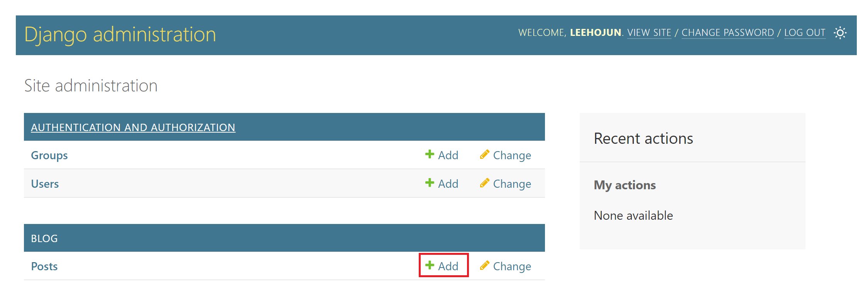Open the View Site link
Viewport: 868px width, 303px height.
(x=649, y=33)
